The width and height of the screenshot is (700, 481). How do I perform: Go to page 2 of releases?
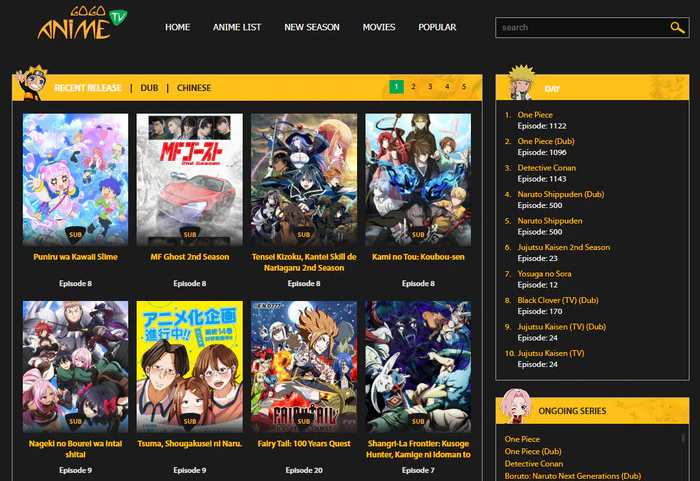coord(413,87)
